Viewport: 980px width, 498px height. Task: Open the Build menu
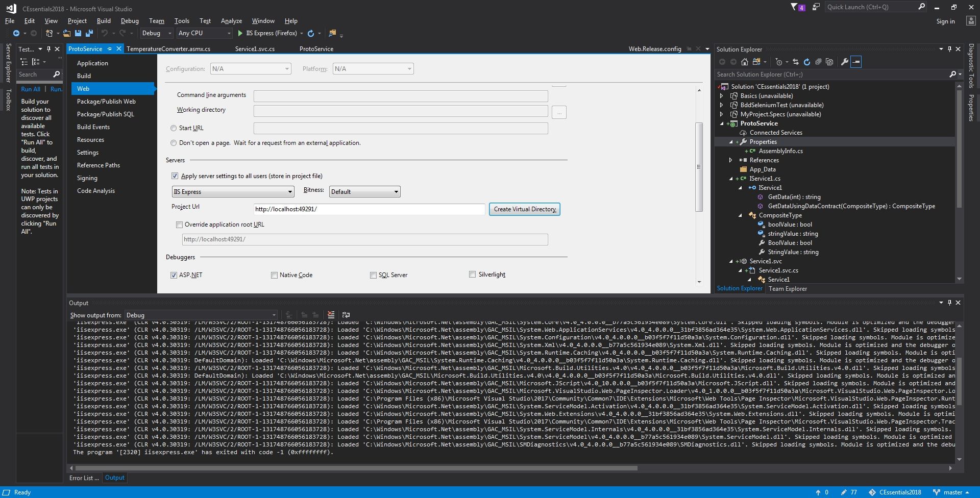click(x=104, y=21)
